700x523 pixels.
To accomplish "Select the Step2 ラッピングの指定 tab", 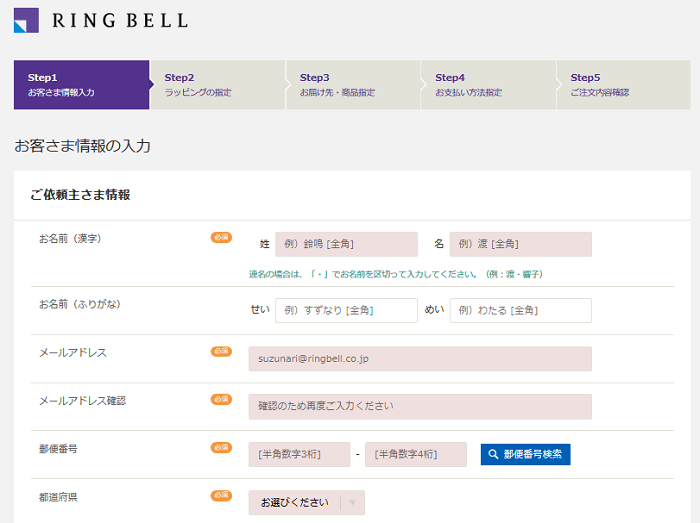I will 218,85.
